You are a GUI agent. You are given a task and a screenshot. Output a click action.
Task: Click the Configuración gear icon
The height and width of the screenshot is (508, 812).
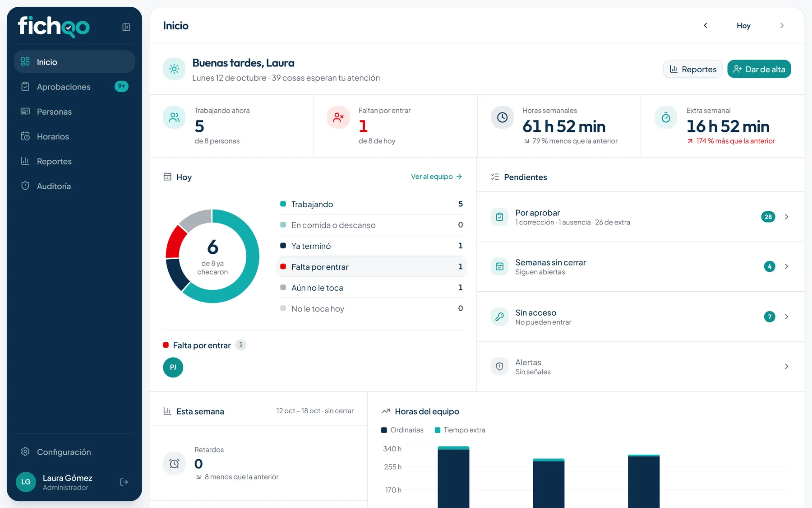coord(25,452)
